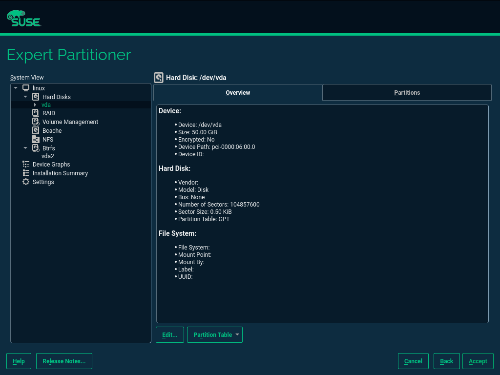Image resolution: width=500 pixels, height=375 pixels.
Task: Collapse the linux root tree node
Action: pyautogui.click(x=16, y=88)
